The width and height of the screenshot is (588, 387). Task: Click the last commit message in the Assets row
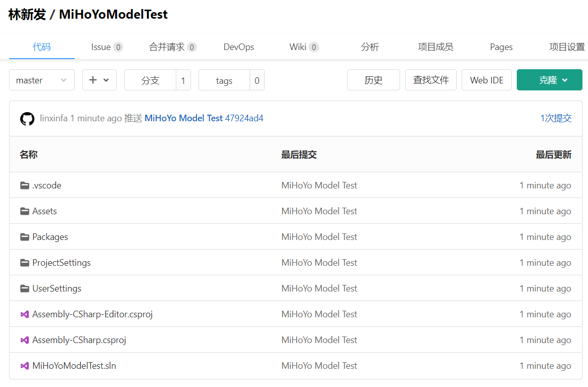click(x=319, y=212)
